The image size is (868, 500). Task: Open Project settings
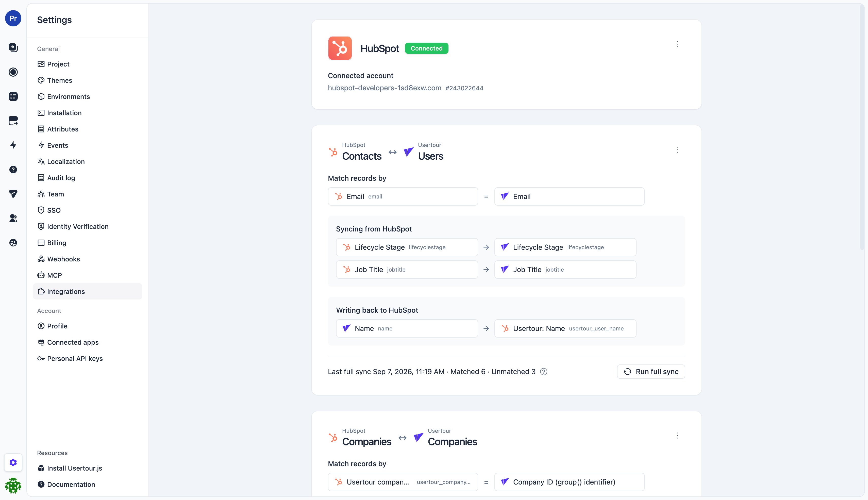[x=87, y=64]
